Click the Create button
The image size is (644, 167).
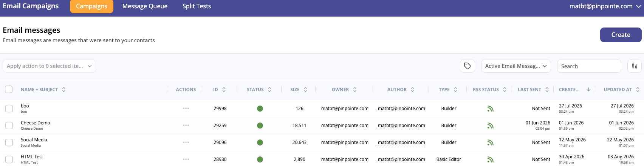621,35
